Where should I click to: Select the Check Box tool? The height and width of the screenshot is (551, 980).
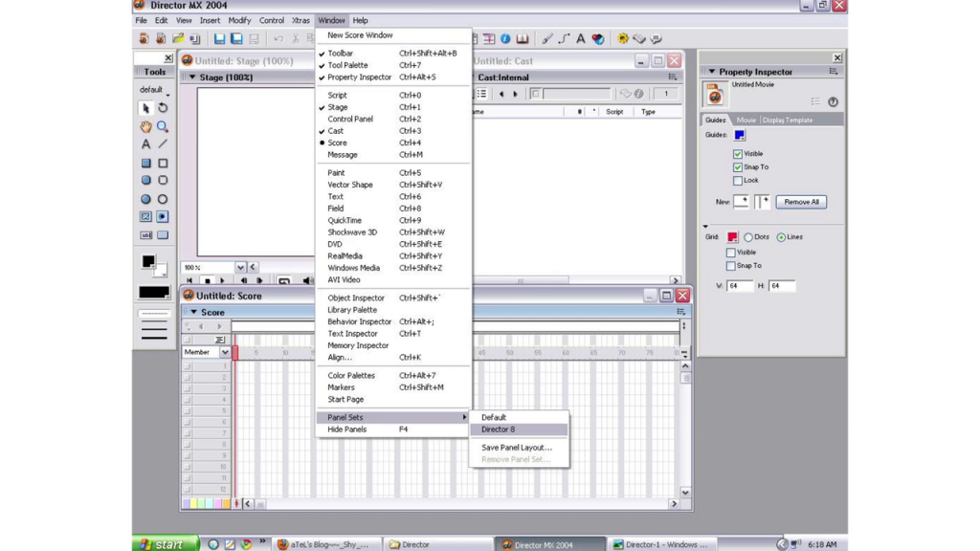(145, 217)
